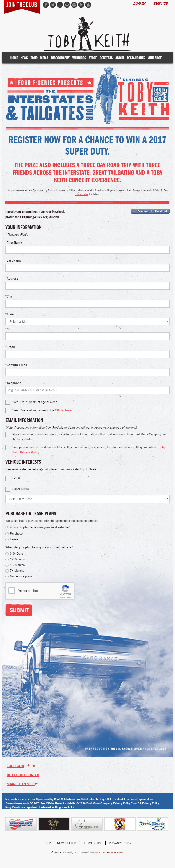The image size is (175, 868).
Task: Open Toby Keith's Facebook page icon in header
Action: pyautogui.click(x=46, y=5)
